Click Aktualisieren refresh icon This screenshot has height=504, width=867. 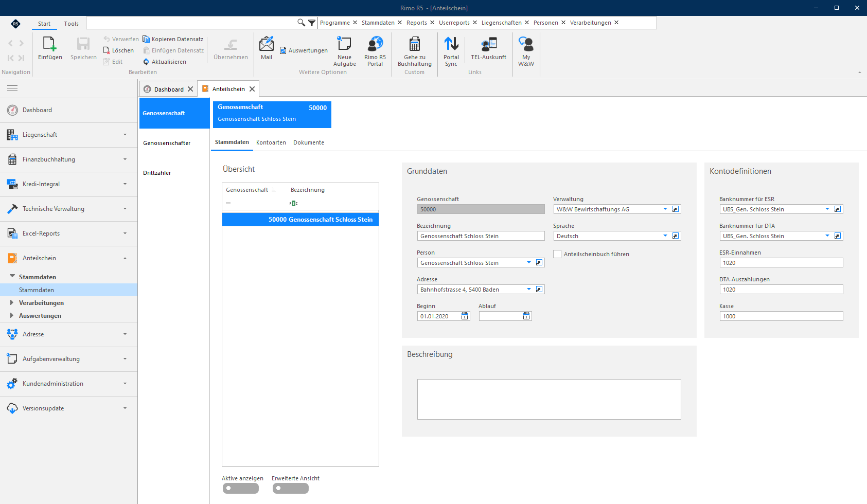tap(146, 62)
